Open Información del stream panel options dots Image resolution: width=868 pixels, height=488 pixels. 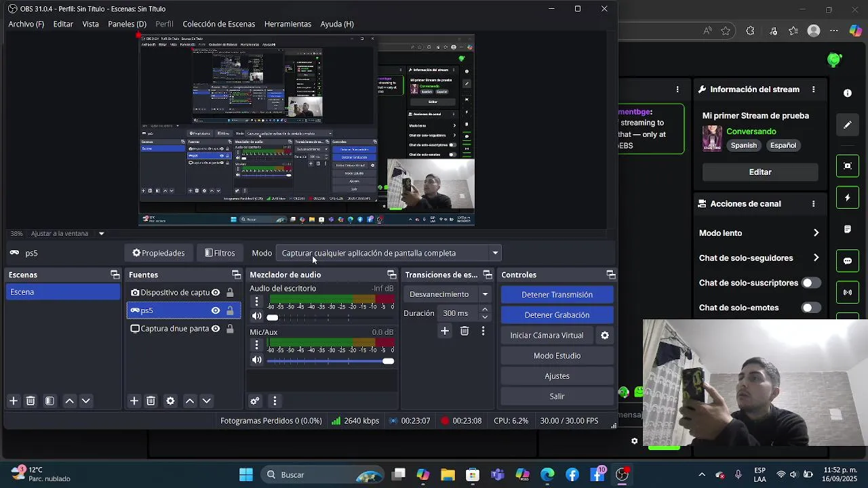pyautogui.click(x=814, y=89)
